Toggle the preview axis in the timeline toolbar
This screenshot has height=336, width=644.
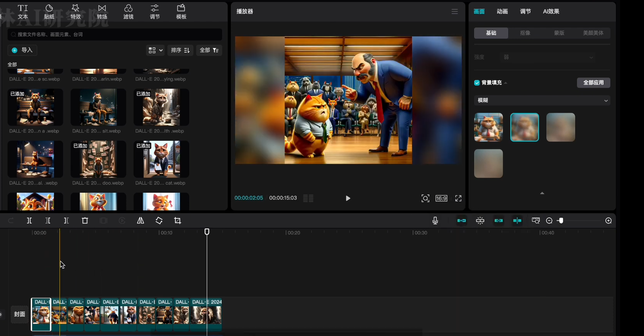pos(517,221)
